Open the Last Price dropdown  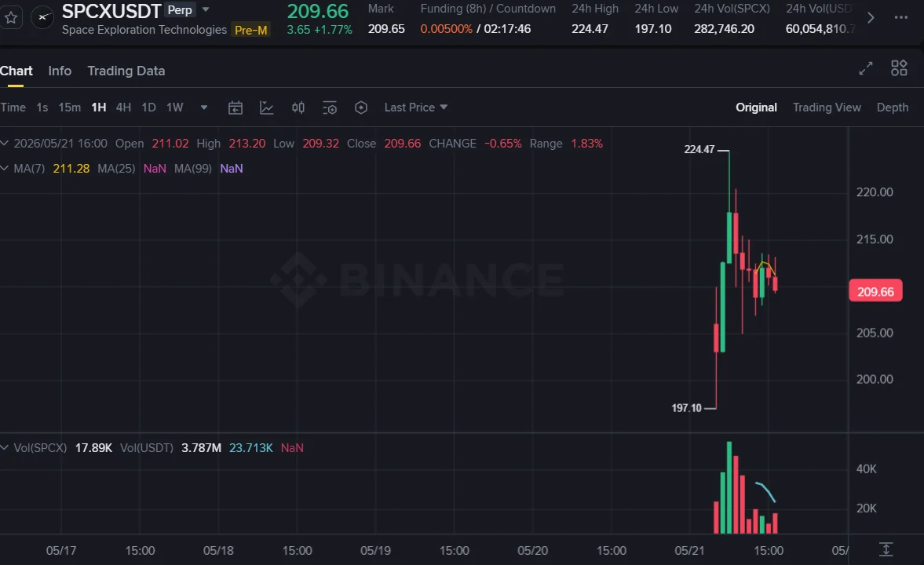[416, 108]
